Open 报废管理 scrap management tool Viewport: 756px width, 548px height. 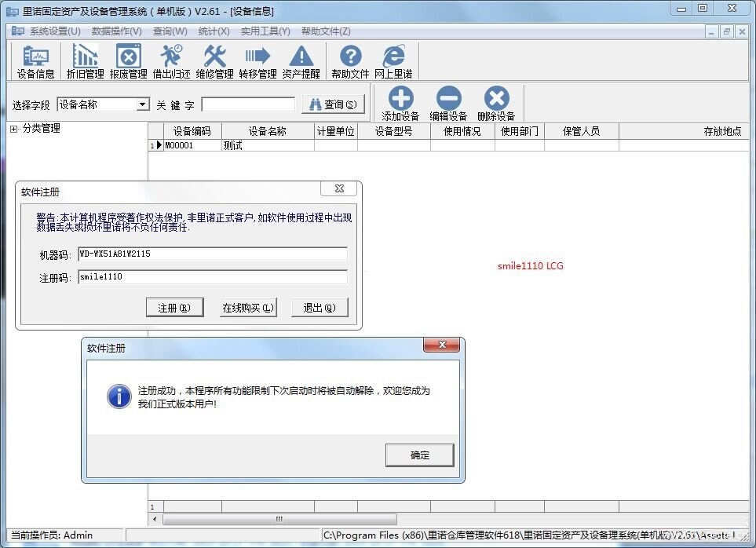[x=128, y=60]
